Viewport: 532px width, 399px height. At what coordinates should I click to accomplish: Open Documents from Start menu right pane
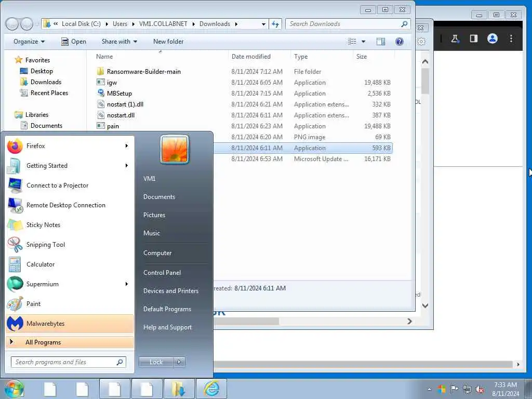pos(159,197)
